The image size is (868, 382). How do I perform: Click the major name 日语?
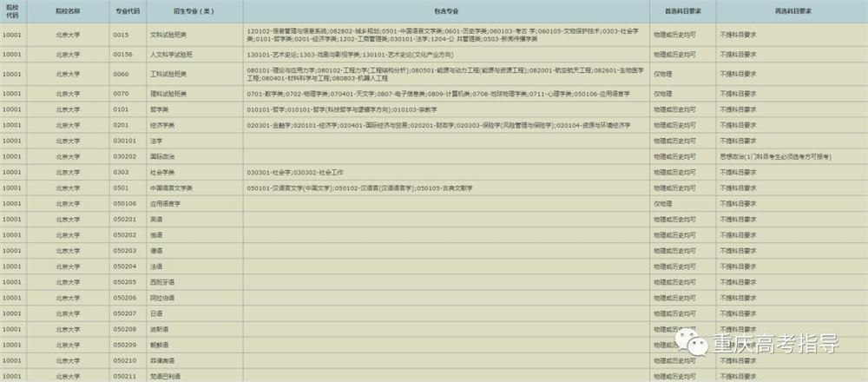[156, 313]
